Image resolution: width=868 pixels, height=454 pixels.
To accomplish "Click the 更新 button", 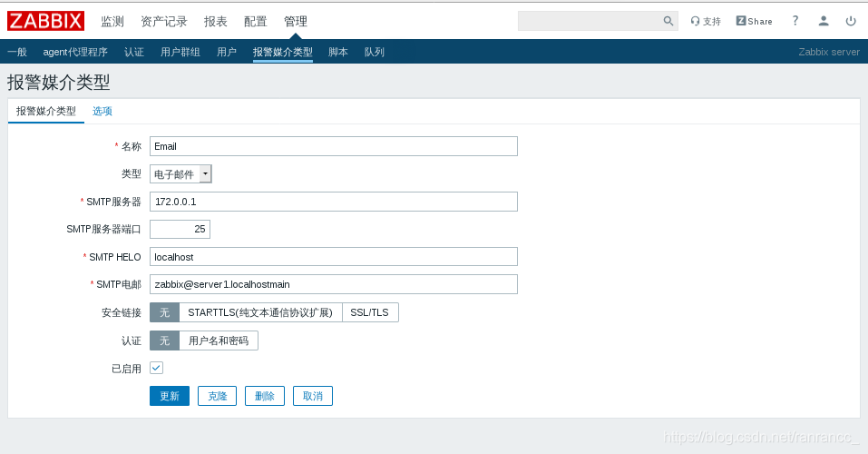I will [170, 396].
